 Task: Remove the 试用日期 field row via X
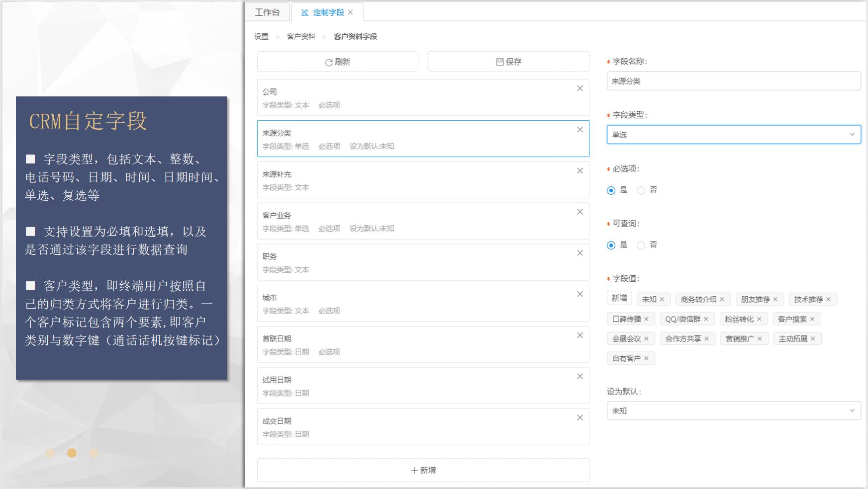580,377
